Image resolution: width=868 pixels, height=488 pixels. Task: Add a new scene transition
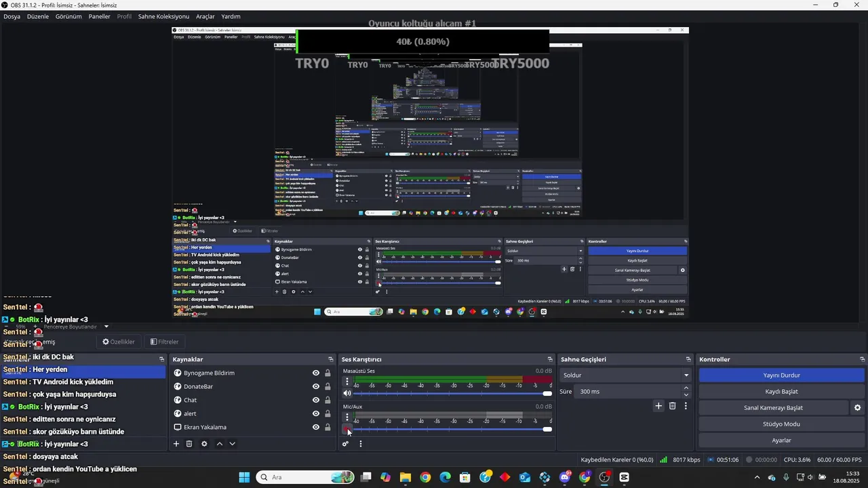click(658, 406)
